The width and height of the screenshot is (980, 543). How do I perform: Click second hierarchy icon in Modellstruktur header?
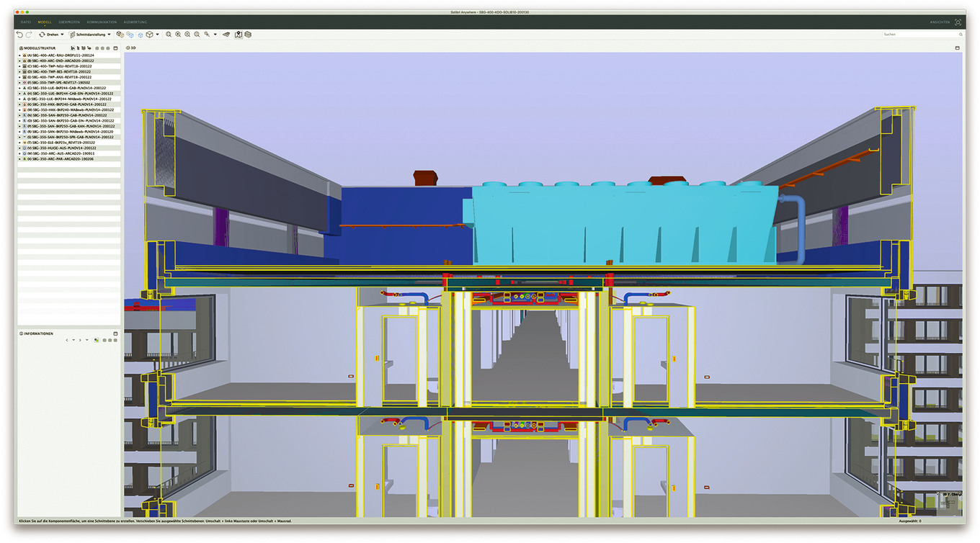point(78,48)
